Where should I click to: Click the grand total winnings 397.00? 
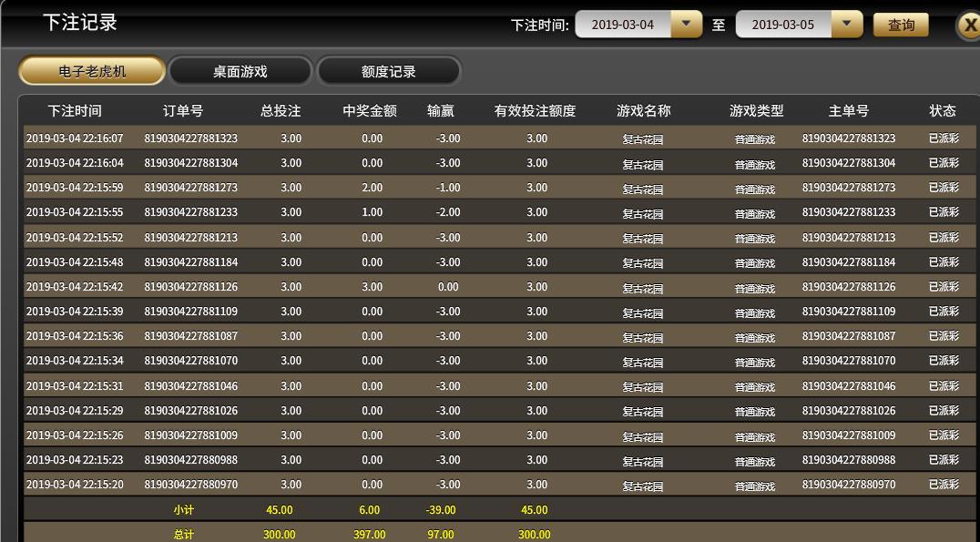click(x=370, y=535)
